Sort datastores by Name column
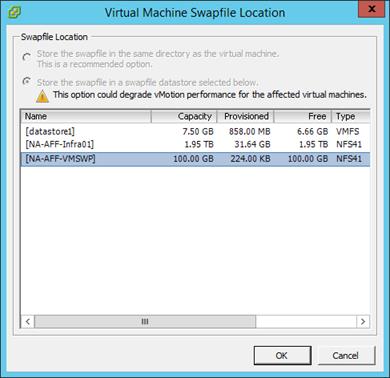Viewport: 390px width, 378px height. [86, 116]
